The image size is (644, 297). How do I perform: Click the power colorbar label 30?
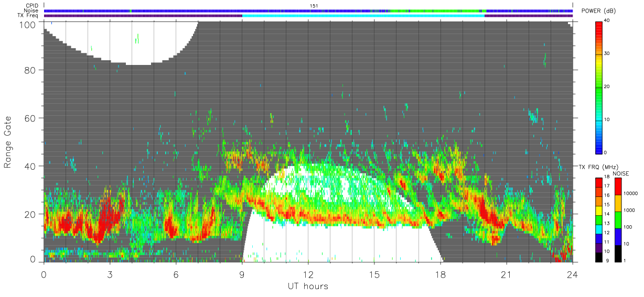coord(607,54)
